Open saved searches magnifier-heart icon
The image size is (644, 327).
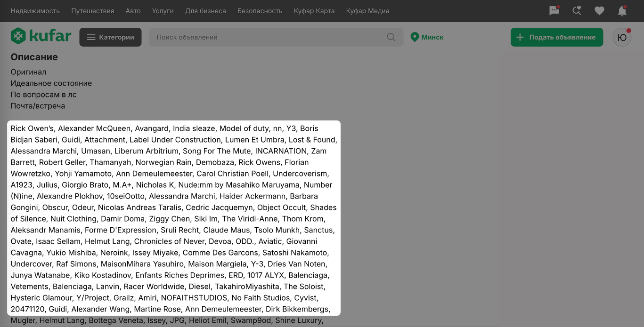[x=577, y=11]
